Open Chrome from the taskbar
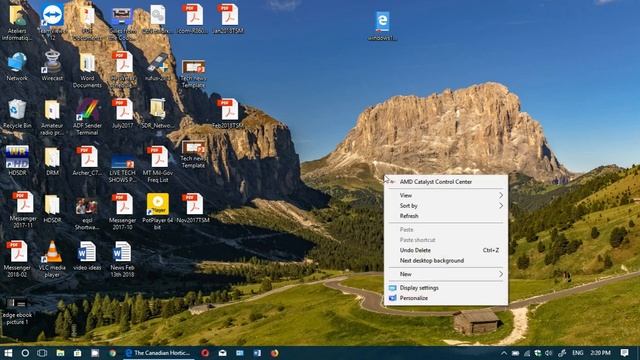The image size is (640, 360). [x=113, y=353]
